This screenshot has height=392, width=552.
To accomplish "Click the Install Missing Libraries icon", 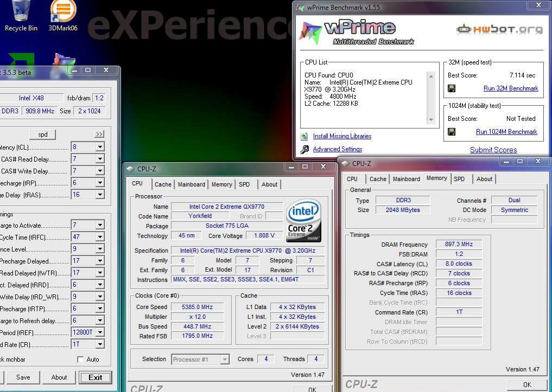I will coord(304,136).
